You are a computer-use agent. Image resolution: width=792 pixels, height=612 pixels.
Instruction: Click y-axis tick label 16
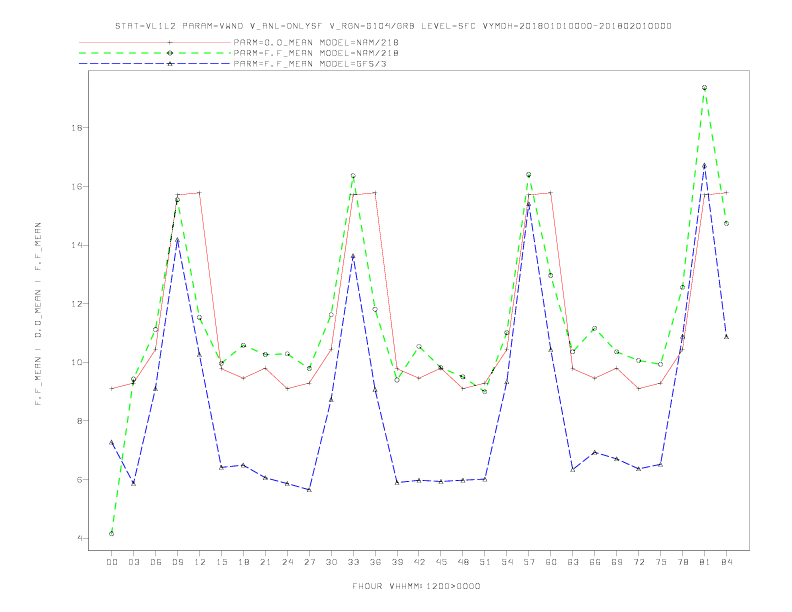coord(77,186)
